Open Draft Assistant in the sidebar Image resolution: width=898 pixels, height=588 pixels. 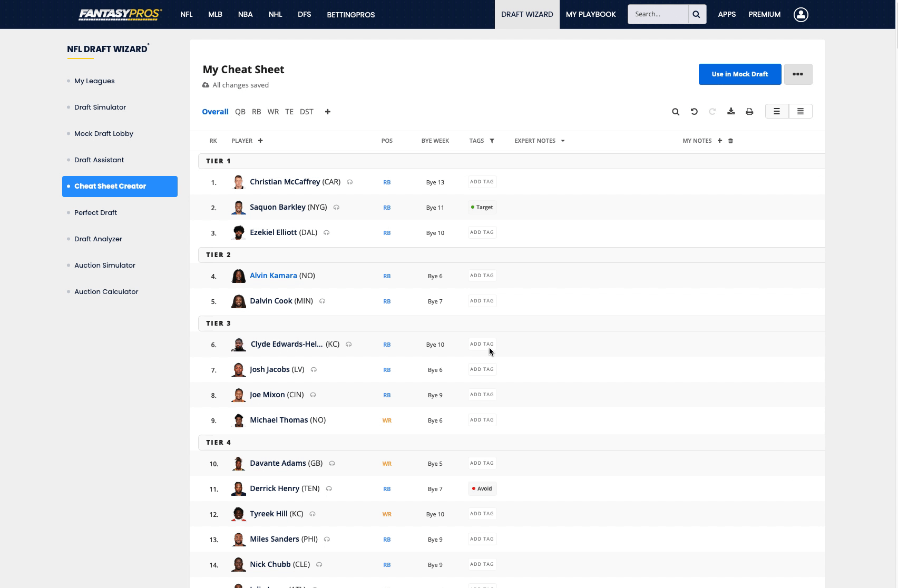coord(99,160)
